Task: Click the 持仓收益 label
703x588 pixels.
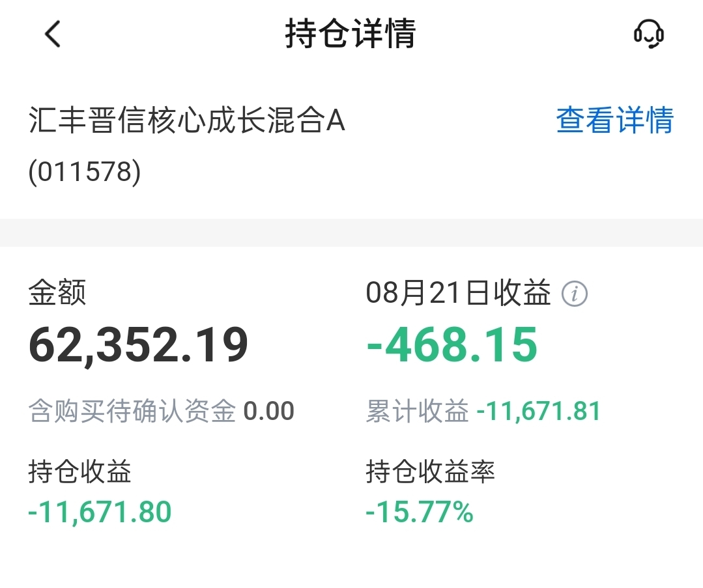Action: click(x=79, y=471)
